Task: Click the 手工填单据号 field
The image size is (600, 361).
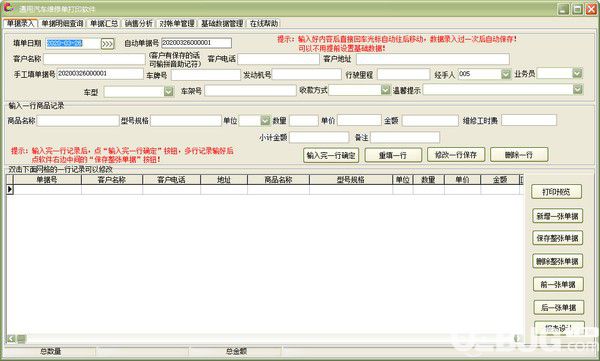Action: (x=100, y=74)
